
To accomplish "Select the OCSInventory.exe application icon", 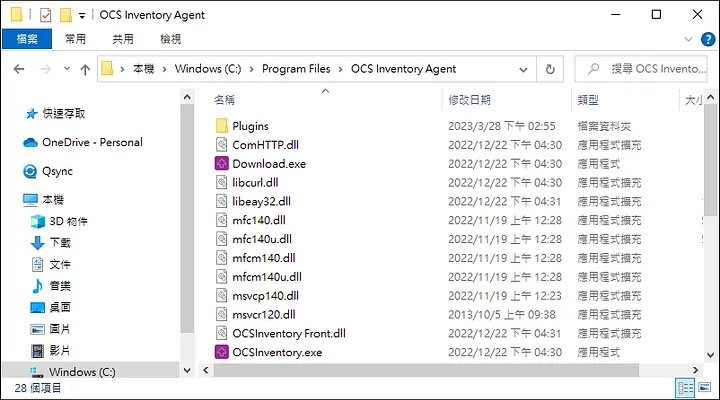I will click(x=222, y=352).
